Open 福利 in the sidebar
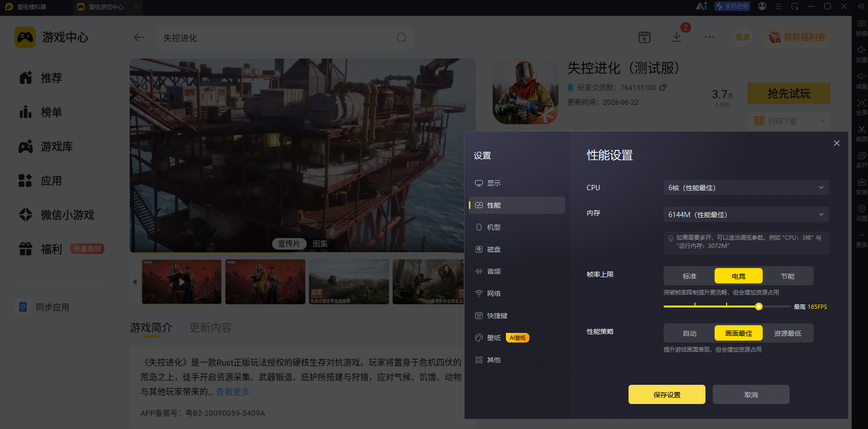The height and width of the screenshot is (429, 868). (41, 249)
